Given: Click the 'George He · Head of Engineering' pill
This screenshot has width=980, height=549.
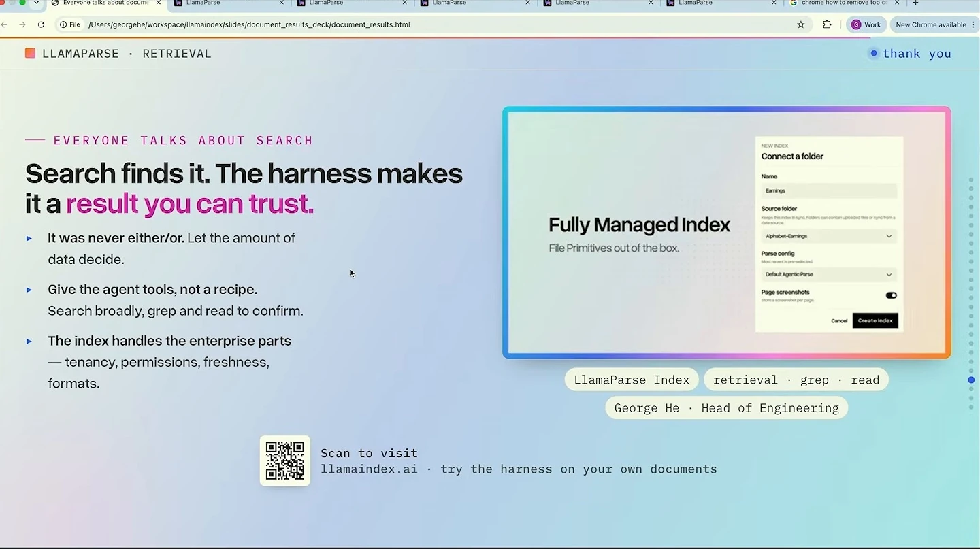Looking at the screenshot, I should (x=726, y=407).
